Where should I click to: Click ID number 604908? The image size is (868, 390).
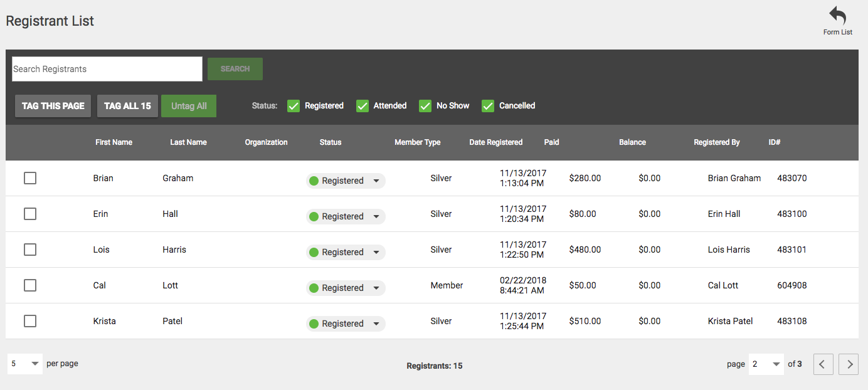792,285
